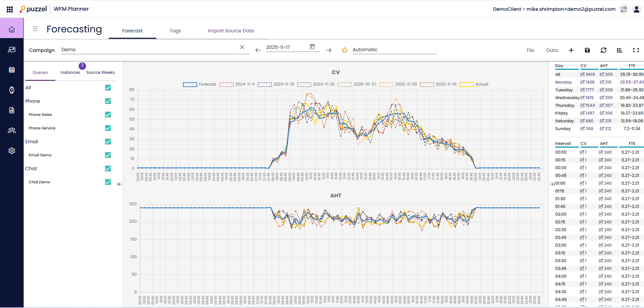644x308 pixels.
Task: Open the File dropdown menu
Action: (530, 50)
